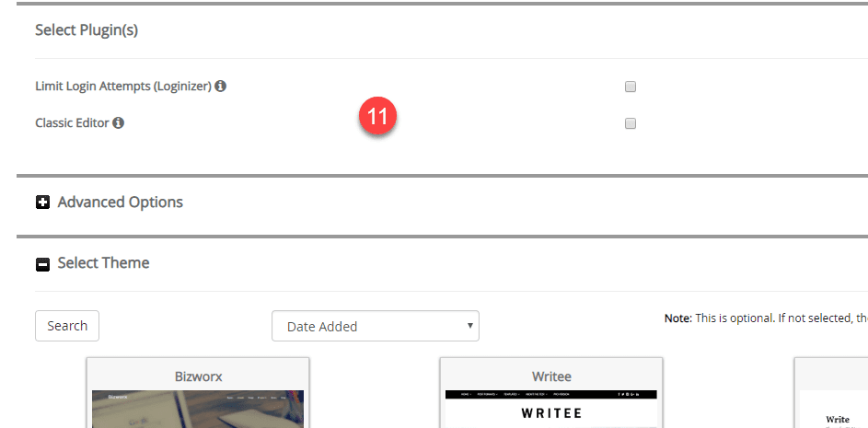Click info icon next to Classic Editor
This screenshot has height=428, width=868.
[118, 123]
